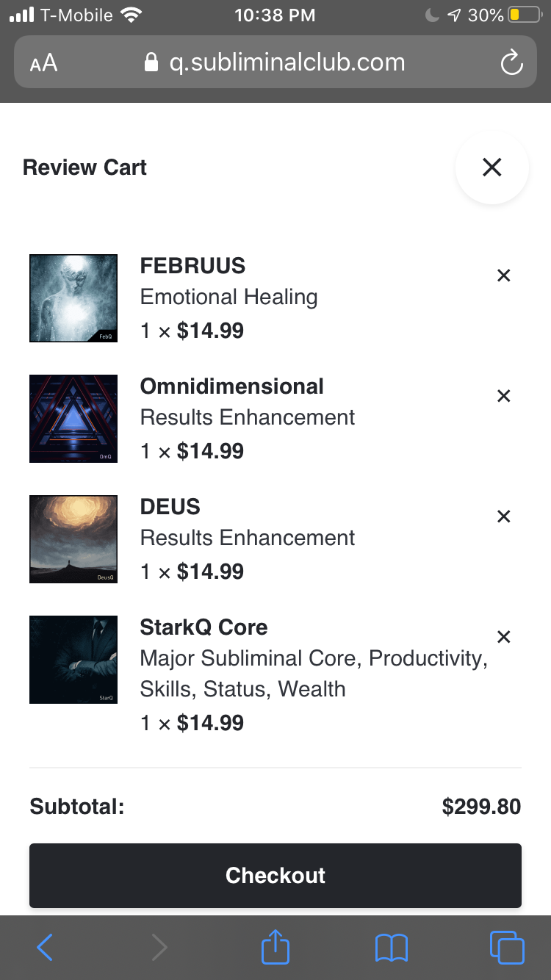Viewport: 551px width, 980px height.
Task: Open DEUS product thumbnail
Action: click(x=73, y=539)
